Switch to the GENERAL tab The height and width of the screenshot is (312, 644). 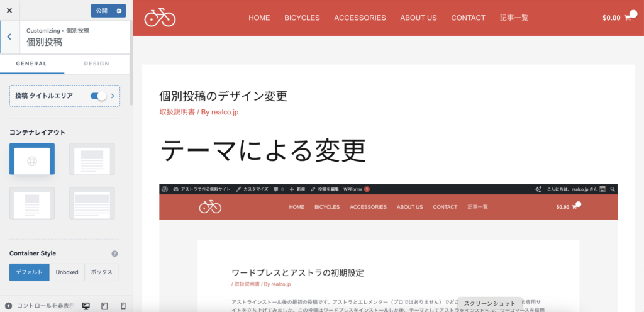click(x=31, y=64)
